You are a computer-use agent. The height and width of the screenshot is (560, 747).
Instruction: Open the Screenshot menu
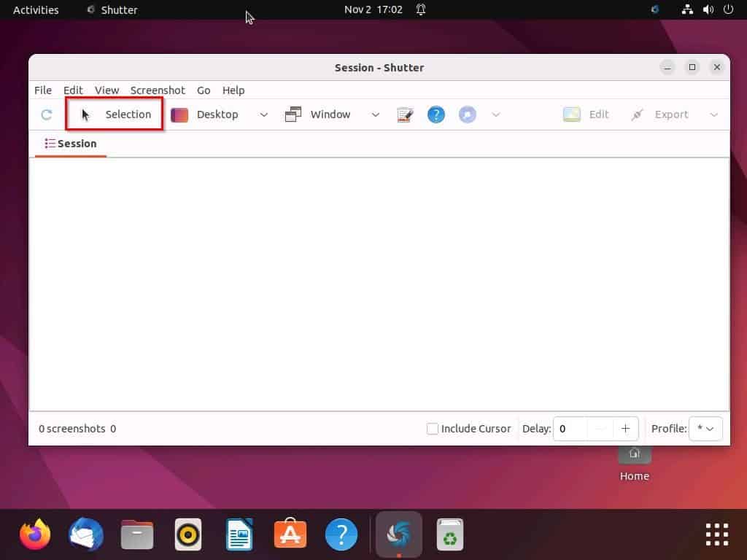(158, 90)
